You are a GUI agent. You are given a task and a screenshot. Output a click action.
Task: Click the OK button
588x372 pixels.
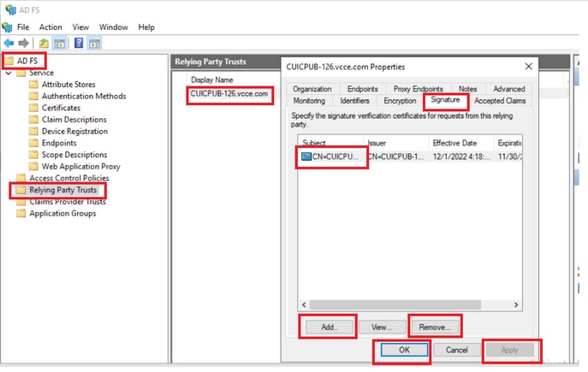404,350
